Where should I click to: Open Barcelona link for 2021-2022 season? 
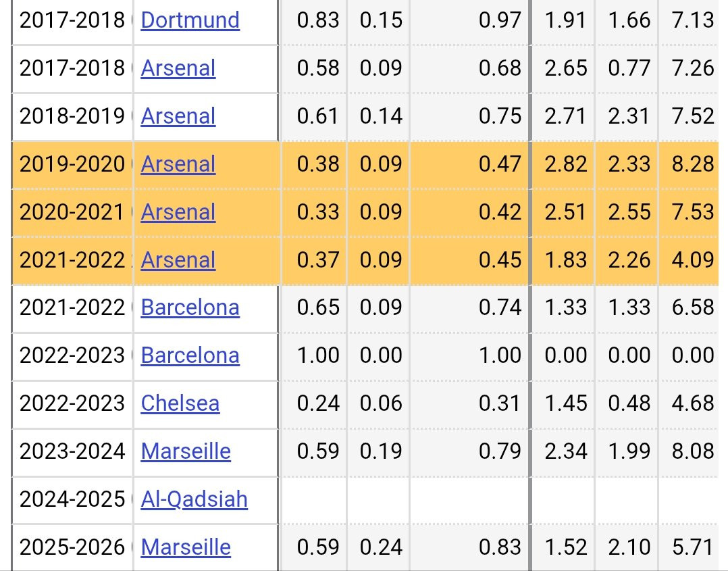click(x=190, y=308)
